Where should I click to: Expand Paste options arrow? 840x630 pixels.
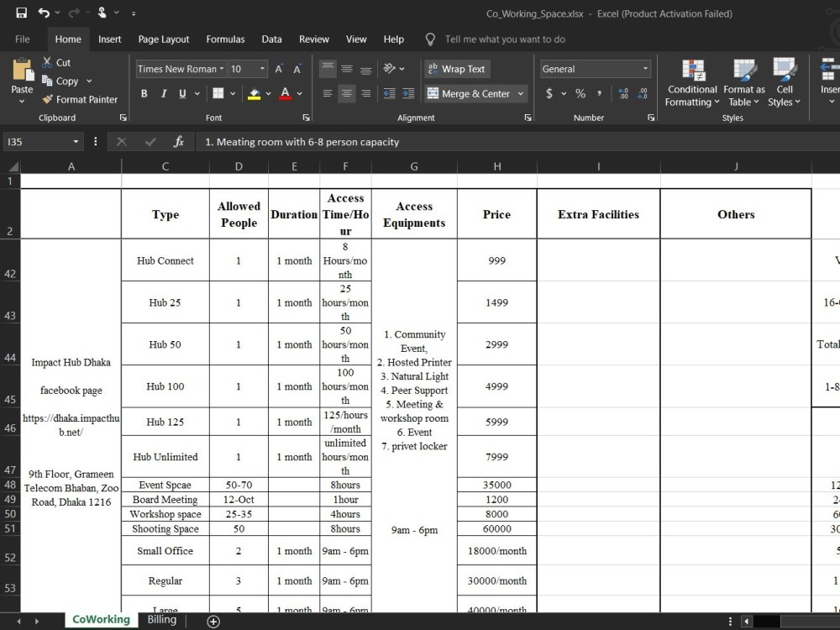pyautogui.click(x=22, y=102)
